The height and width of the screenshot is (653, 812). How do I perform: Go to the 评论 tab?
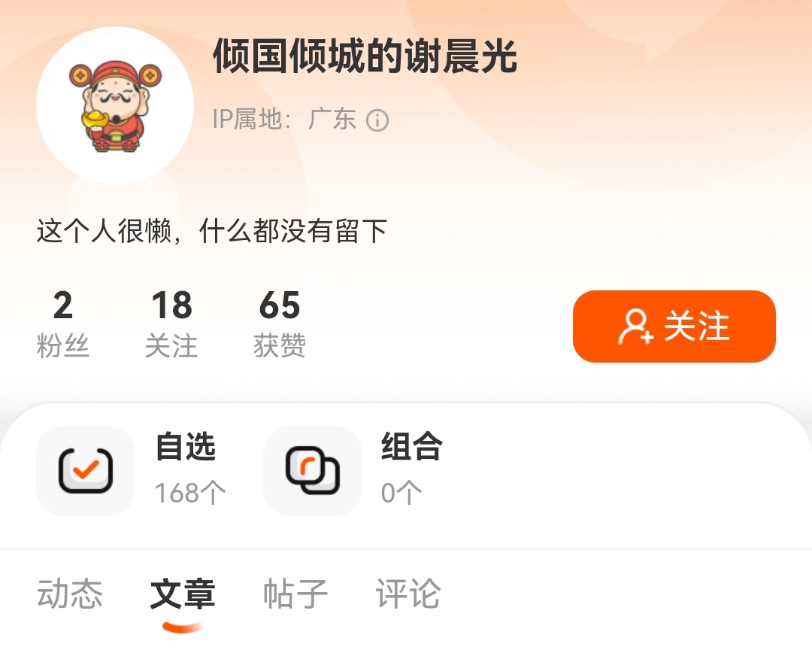pyautogui.click(x=408, y=594)
